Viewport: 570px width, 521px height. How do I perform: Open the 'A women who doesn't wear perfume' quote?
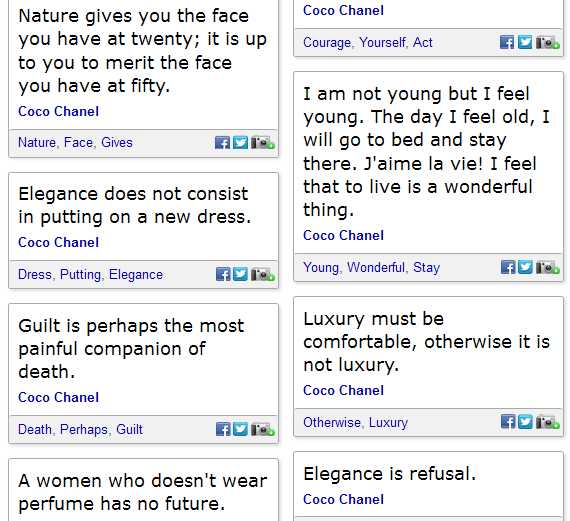tap(143, 492)
